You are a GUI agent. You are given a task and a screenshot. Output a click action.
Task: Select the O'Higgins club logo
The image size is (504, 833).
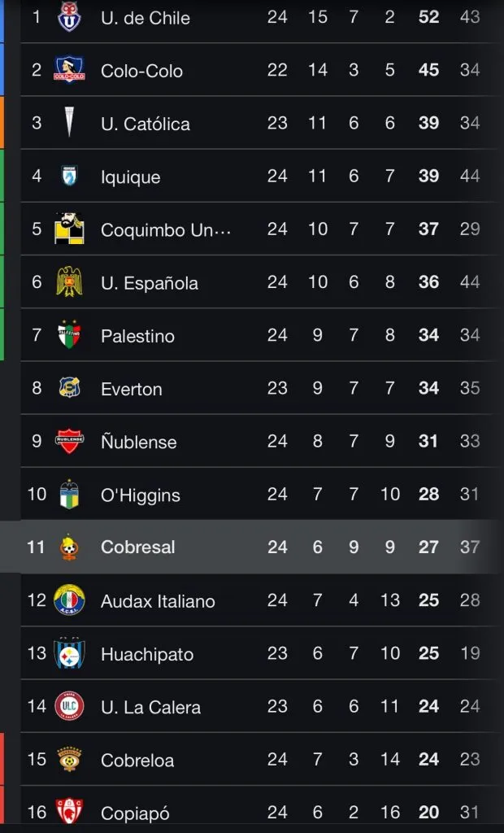tap(71, 495)
